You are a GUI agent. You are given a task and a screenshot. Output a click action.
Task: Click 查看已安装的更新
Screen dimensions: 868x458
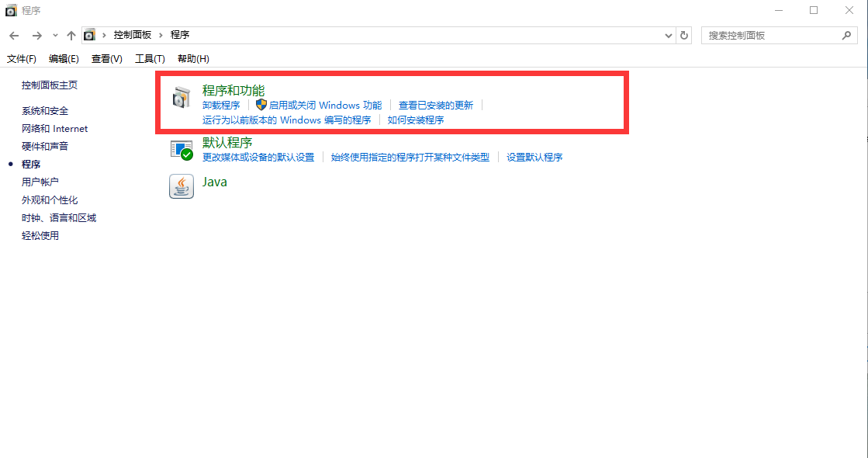point(436,106)
